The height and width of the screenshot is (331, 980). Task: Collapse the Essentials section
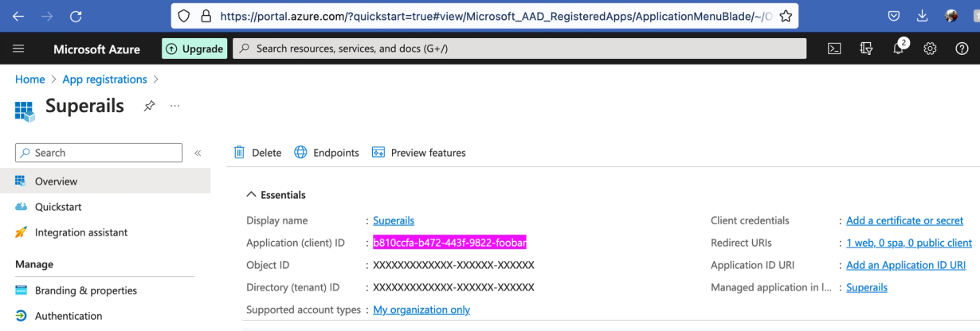click(x=276, y=195)
